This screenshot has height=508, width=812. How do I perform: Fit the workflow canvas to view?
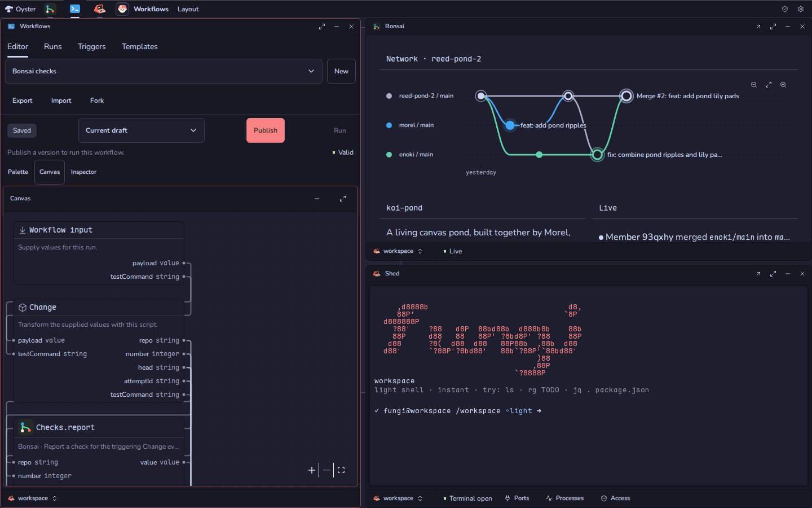tap(341, 470)
